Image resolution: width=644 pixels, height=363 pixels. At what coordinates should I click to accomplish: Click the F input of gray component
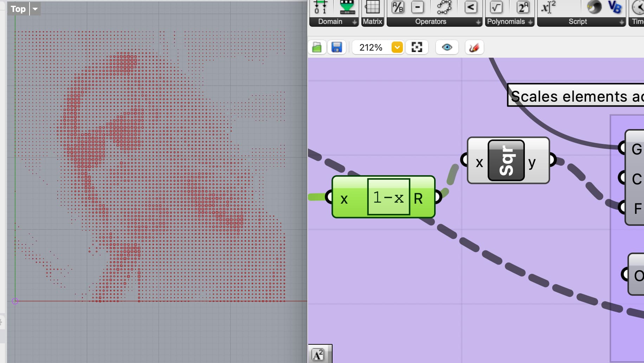[x=637, y=209]
